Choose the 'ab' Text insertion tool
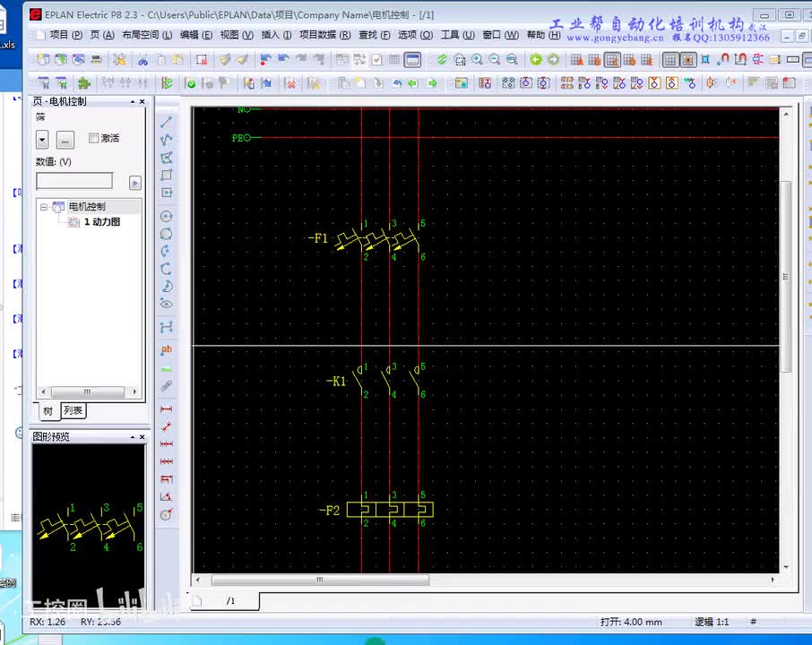 [x=166, y=350]
